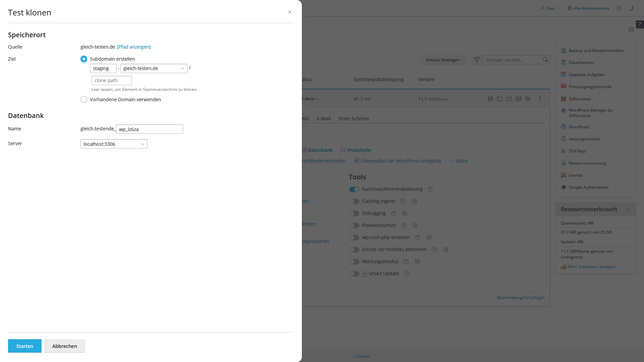The image size is (644, 362).
Task: Enable the Wartungsmodus toggle
Action: pyautogui.click(x=354, y=262)
